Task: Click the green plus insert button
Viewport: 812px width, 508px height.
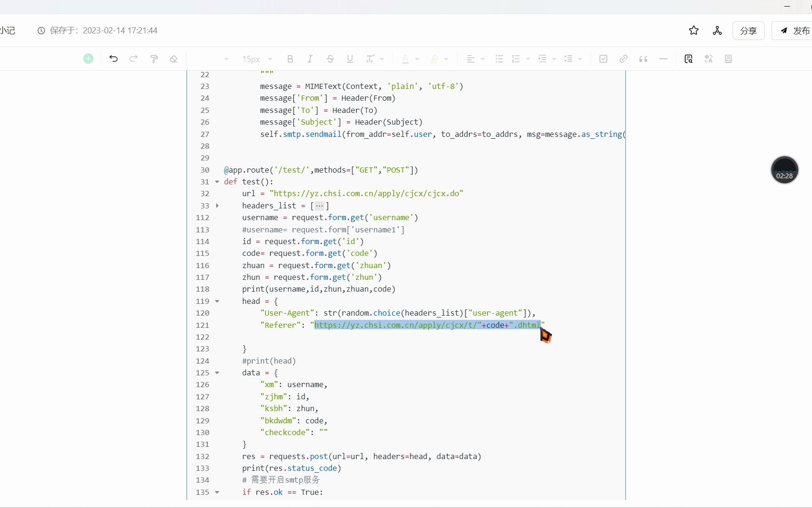Action: coord(88,59)
